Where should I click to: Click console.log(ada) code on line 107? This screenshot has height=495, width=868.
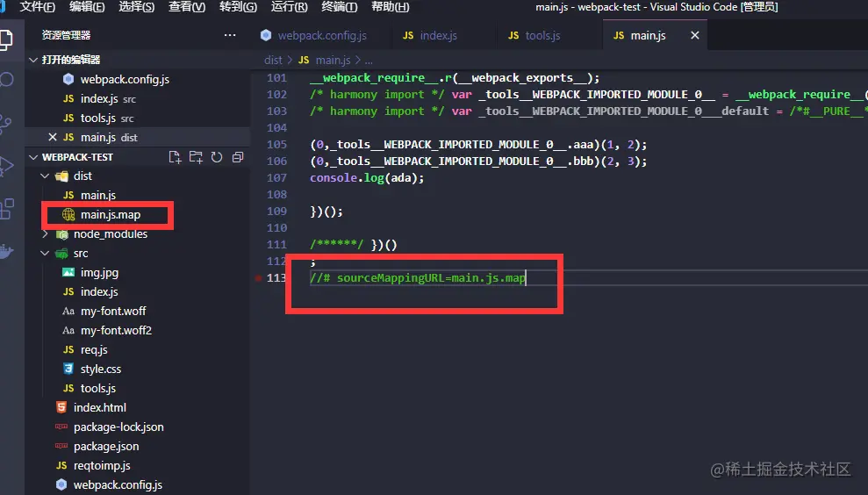(x=367, y=178)
